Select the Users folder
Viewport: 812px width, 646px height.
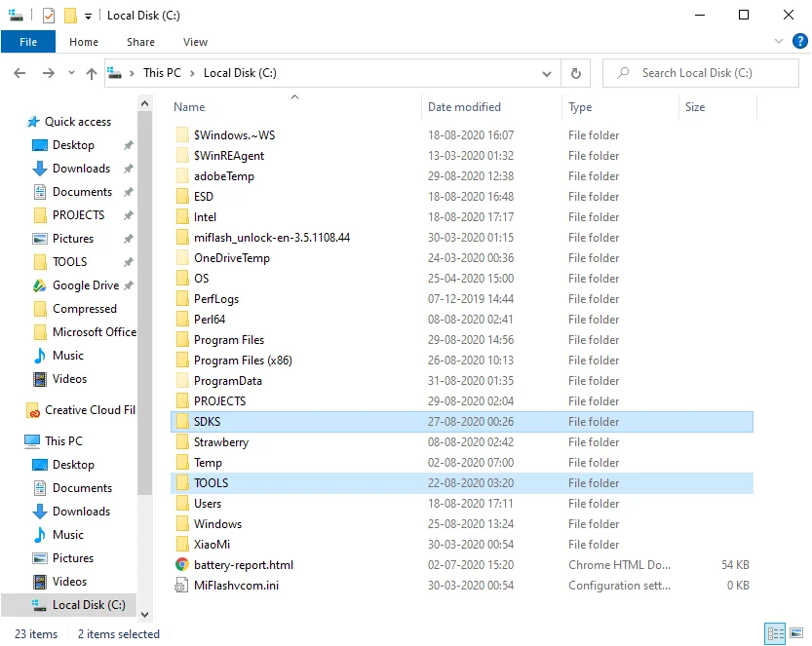coord(207,504)
